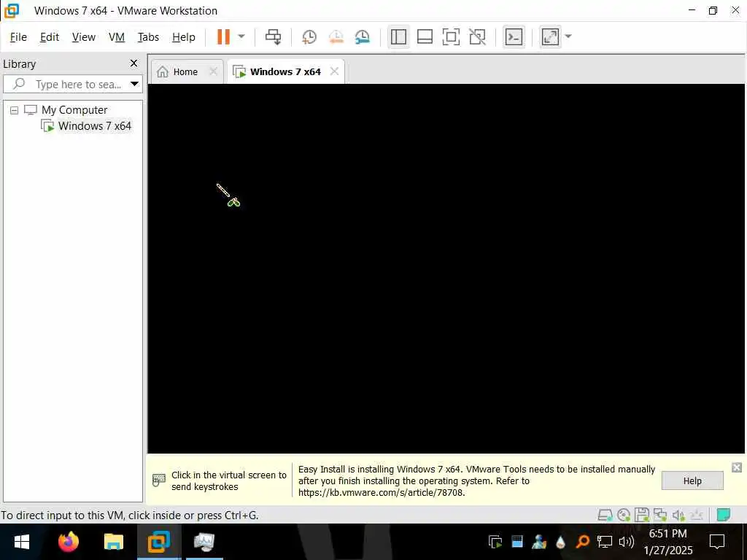This screenshot has height=560, width=747.
Task: Send Ctrl+Alt+Del to the virtual machine
Action: pyautogui.click(x=273, y=36)
